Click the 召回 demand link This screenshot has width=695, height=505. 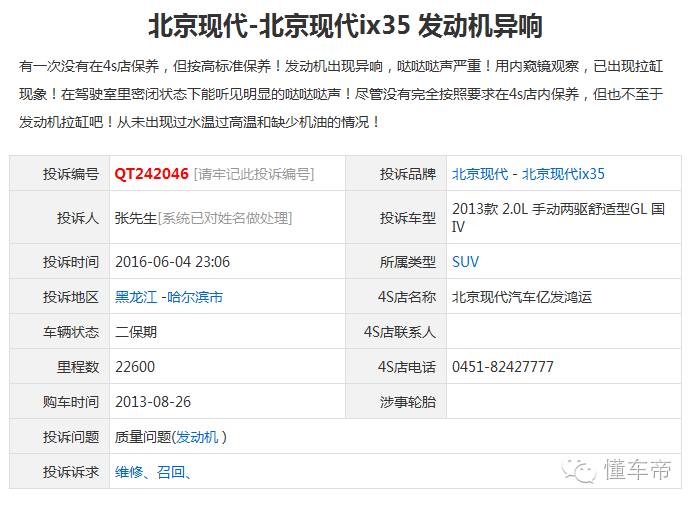171,472
